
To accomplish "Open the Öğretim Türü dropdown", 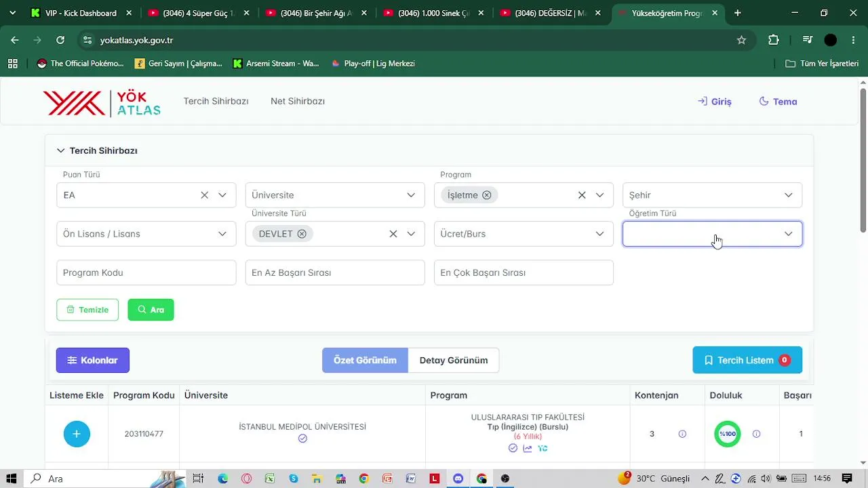I will tap(712, 234).
